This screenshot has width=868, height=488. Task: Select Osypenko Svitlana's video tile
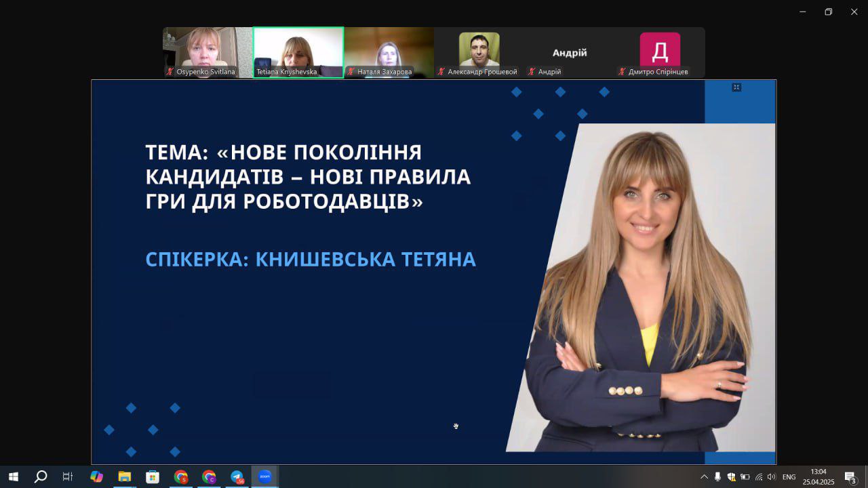208,52
